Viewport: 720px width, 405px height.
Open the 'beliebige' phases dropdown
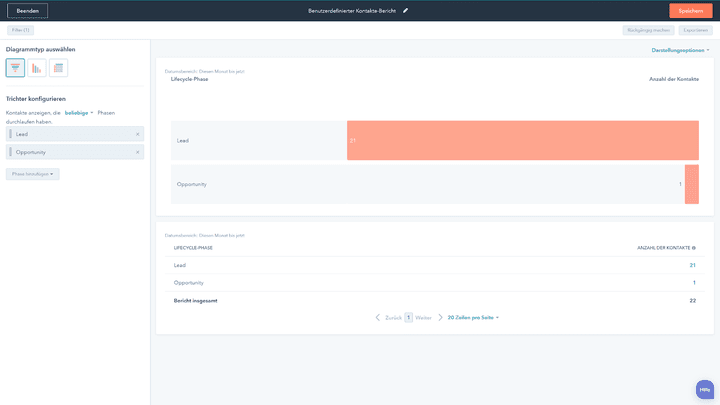pyautogui.click(x=79, y=113)
